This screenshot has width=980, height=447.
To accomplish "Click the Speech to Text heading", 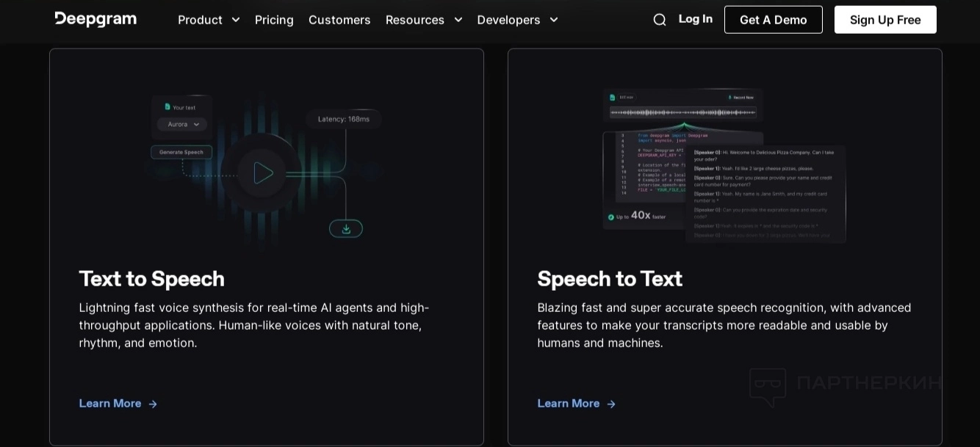I will pyautogui.click(x=610, y=279).
